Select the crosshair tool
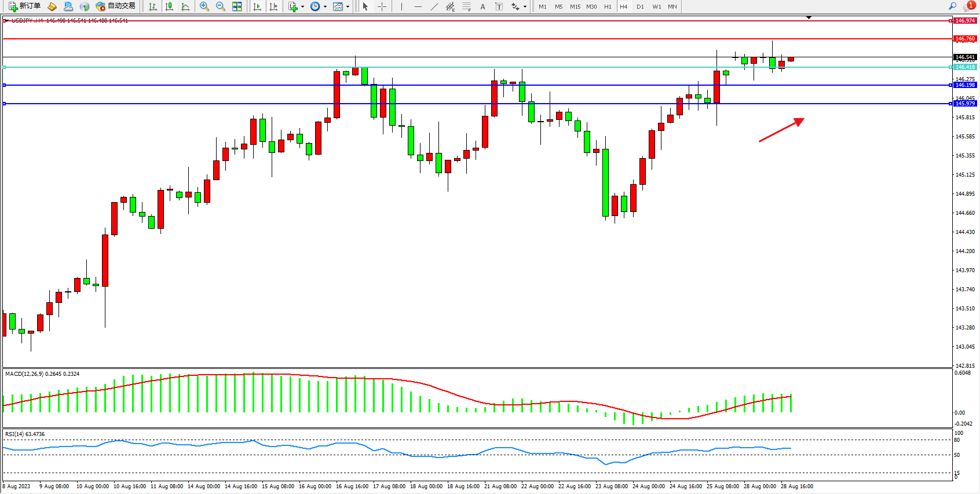 382,6
